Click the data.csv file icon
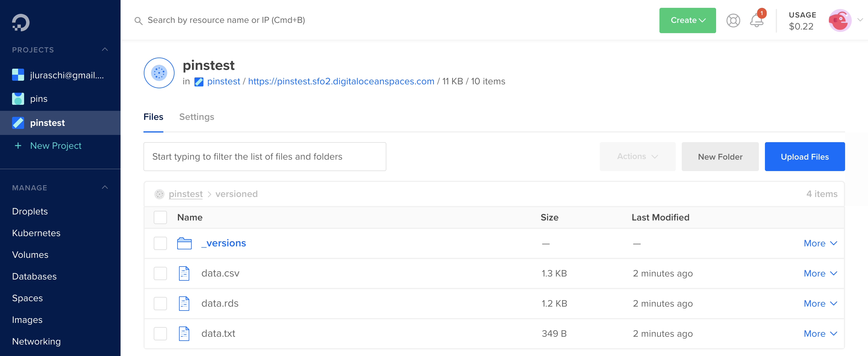868x356 pixels. pos(184,273)
